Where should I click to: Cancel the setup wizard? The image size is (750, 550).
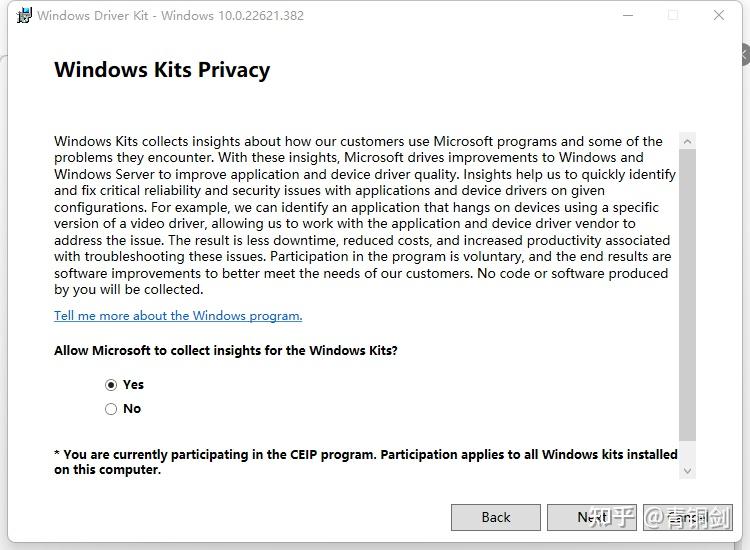(688, 517)
